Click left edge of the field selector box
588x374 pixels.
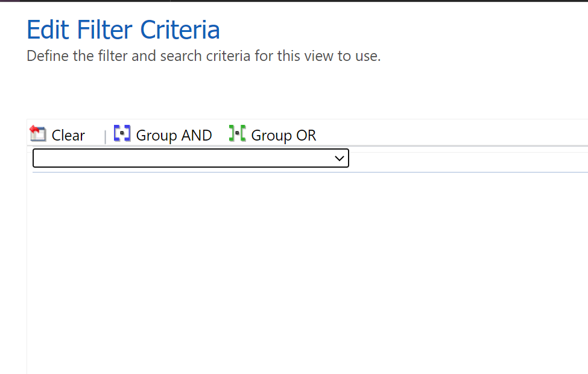click(x=35, y=158)
